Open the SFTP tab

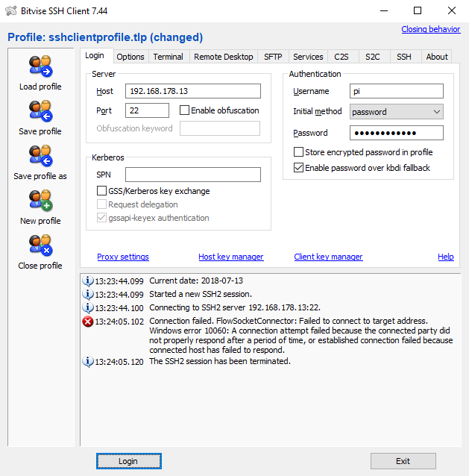tap(273, 57)
